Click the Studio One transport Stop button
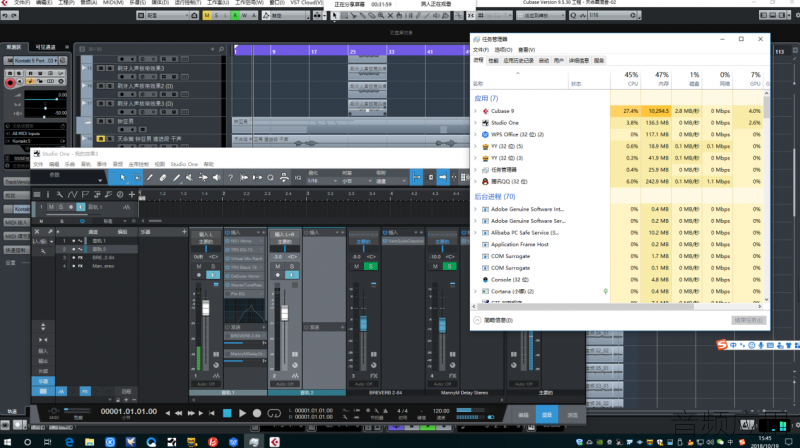Screen dimensions: 800x448 [228, 413]
